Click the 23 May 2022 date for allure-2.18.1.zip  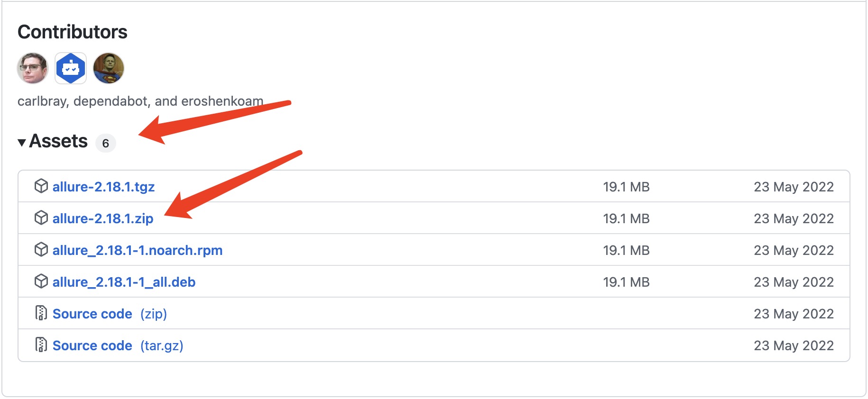point(794,218)
